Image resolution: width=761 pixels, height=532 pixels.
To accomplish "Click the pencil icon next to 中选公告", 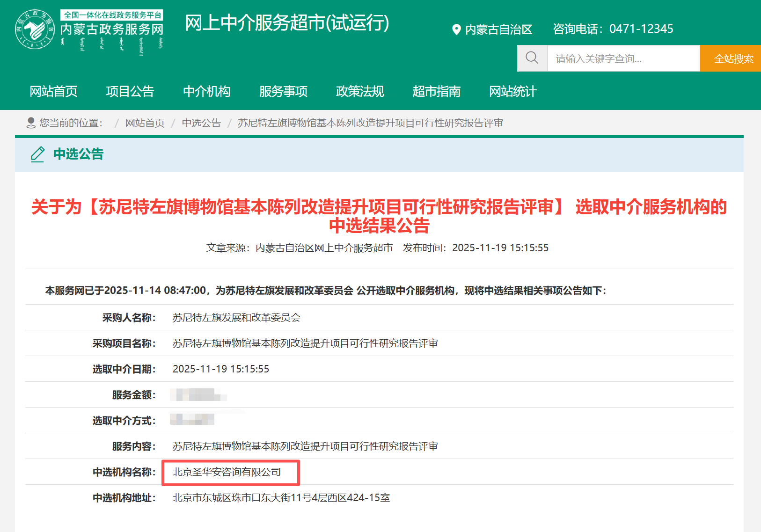I will (x=37, y=155).
